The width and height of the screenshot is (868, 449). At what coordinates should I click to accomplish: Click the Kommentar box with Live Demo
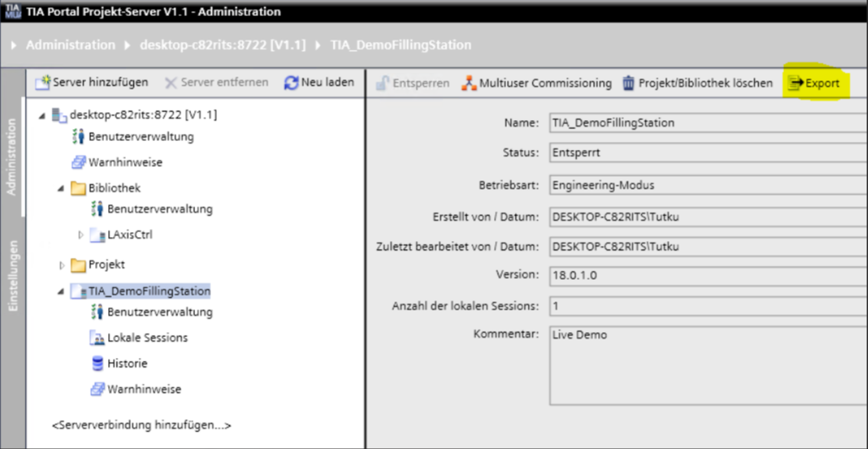[x=708, y=365]
